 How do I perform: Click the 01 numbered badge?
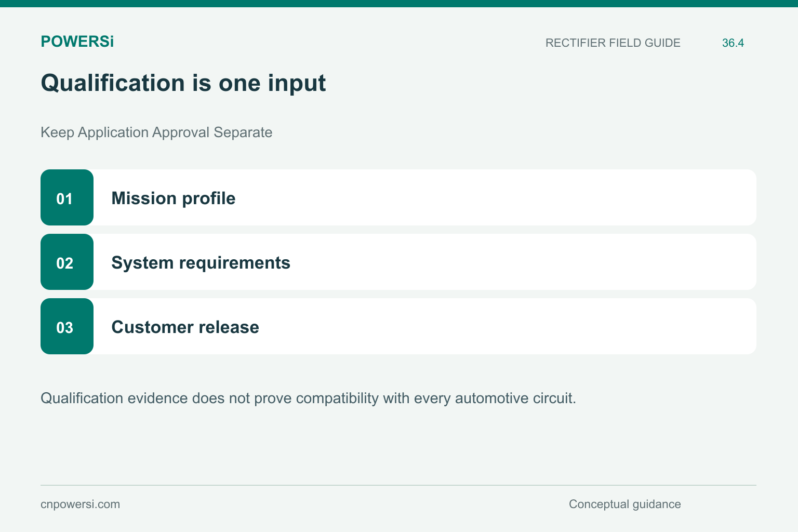tap(67, 197)
